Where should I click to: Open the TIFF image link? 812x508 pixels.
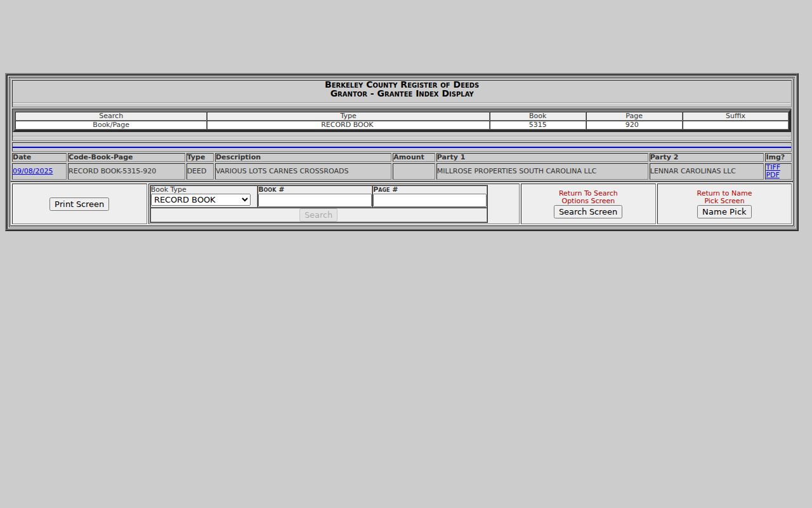[x=773, y=167]
